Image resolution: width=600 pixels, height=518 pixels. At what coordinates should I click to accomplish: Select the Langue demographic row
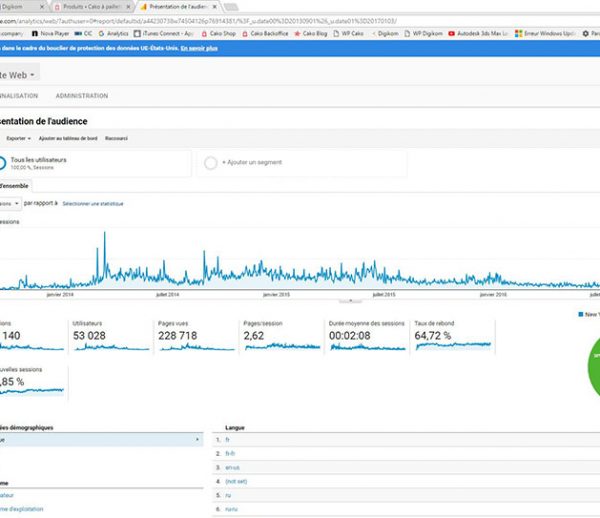pyautogui.click(x=101, y=440)
